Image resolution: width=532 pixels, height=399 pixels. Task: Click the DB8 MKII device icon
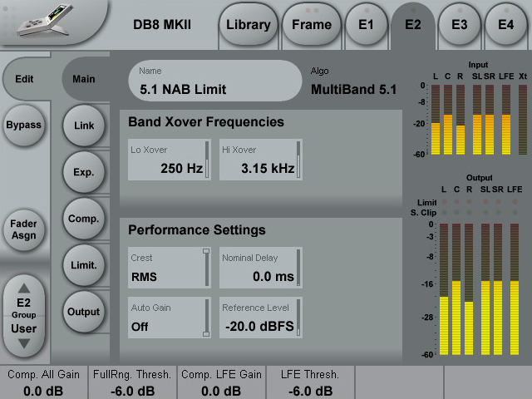46,20
